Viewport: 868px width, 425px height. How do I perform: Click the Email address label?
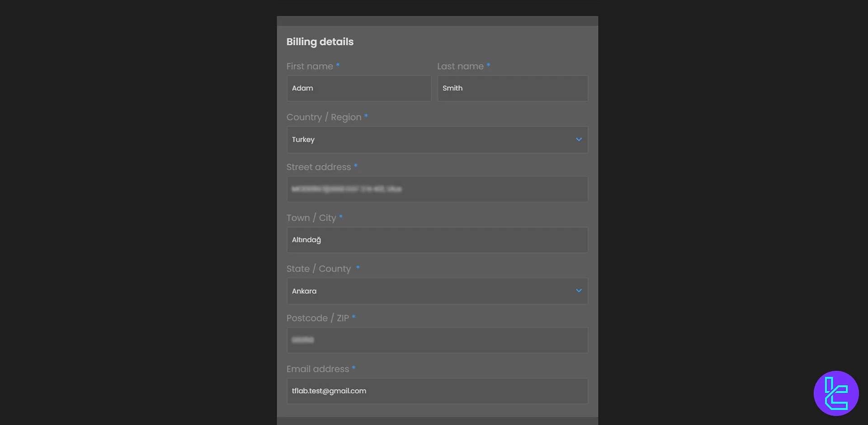tap(318, 369)
